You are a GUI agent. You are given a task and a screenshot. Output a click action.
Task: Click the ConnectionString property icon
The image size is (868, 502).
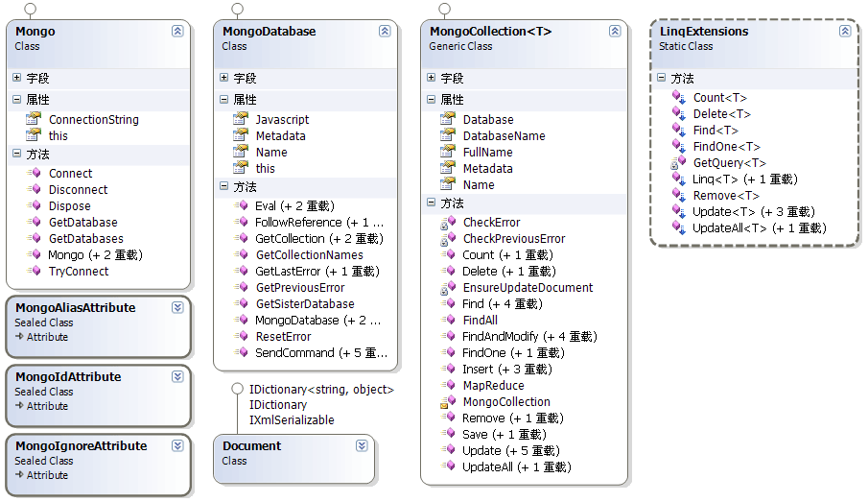[34, 119]
